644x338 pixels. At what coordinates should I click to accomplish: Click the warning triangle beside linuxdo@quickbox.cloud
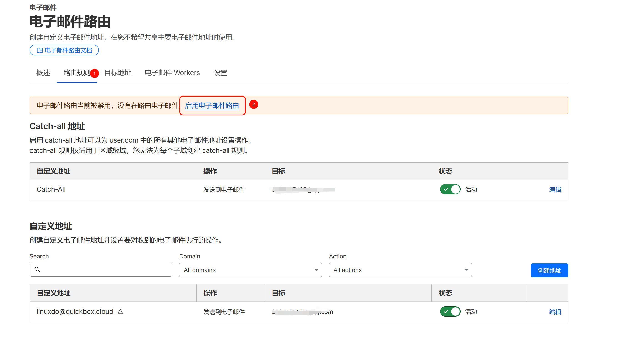[x=120, y=311]
